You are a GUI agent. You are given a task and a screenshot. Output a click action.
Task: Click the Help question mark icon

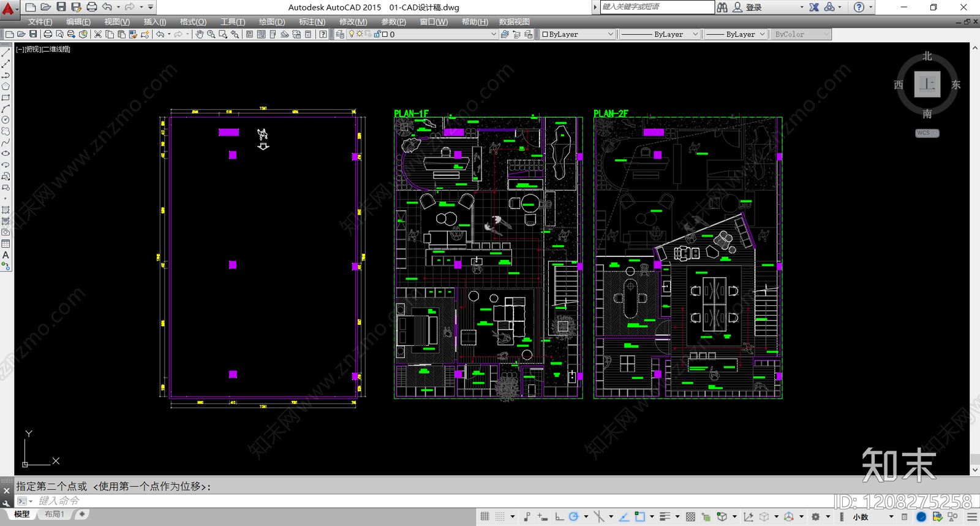point(859,7)
